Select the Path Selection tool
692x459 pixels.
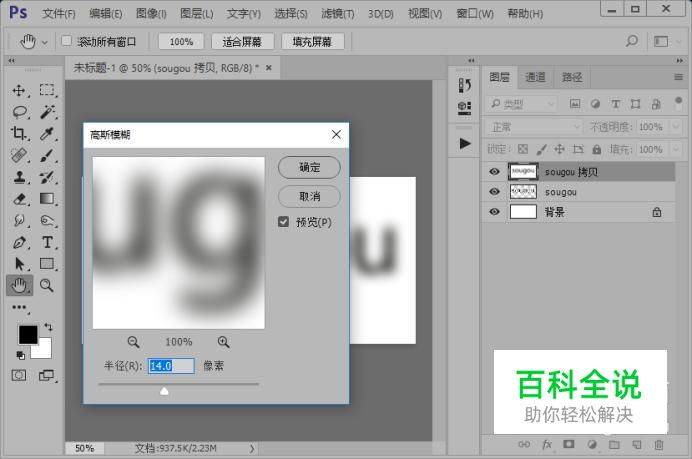click(x=19, y=263)
